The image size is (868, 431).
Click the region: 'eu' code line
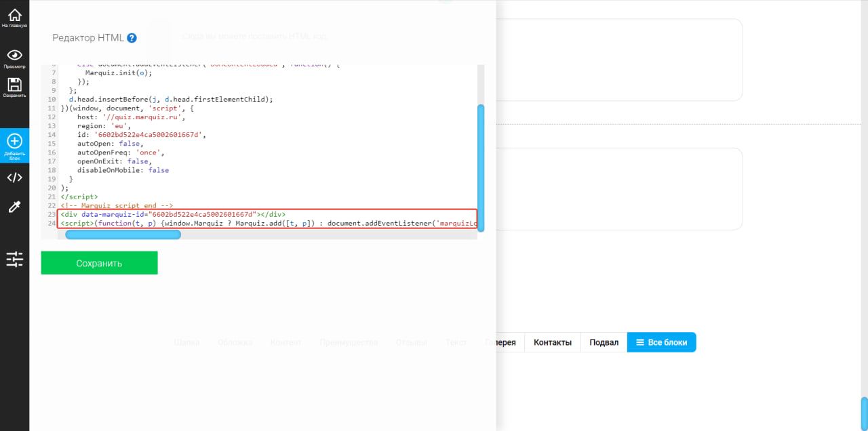(x=104, y=125)
